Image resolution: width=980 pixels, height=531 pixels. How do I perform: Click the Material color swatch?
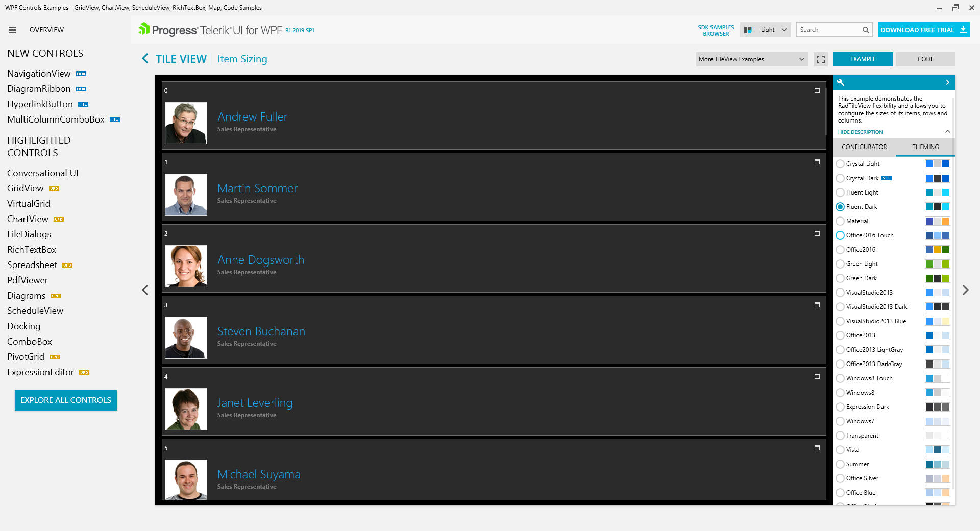[x=938, y=221]
